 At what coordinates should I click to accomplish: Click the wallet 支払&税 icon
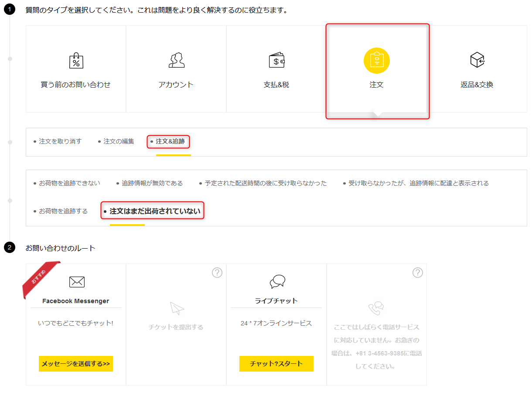(x=276, y=60)
